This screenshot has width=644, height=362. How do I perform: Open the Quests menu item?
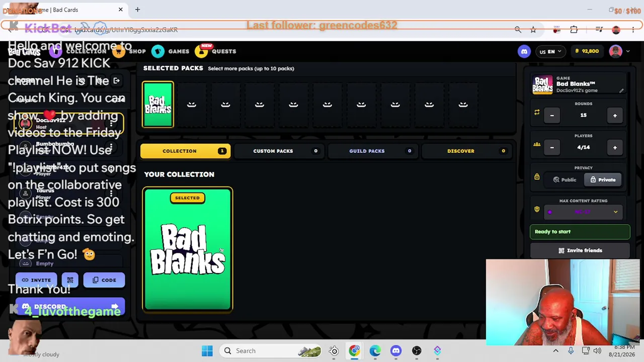[224, 51]
